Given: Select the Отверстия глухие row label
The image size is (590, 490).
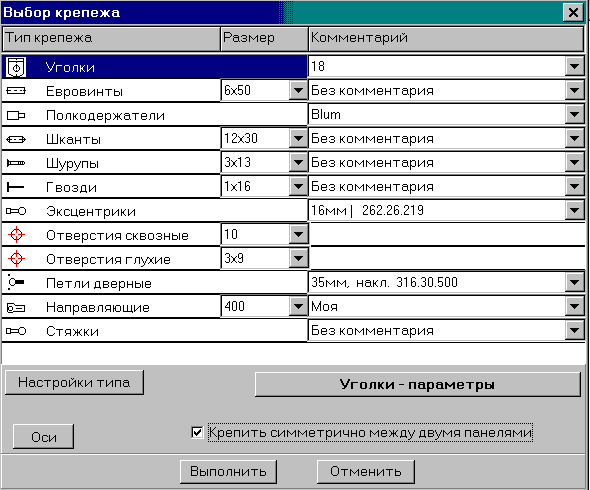Looking at the screenshot, I should [108, 259].
